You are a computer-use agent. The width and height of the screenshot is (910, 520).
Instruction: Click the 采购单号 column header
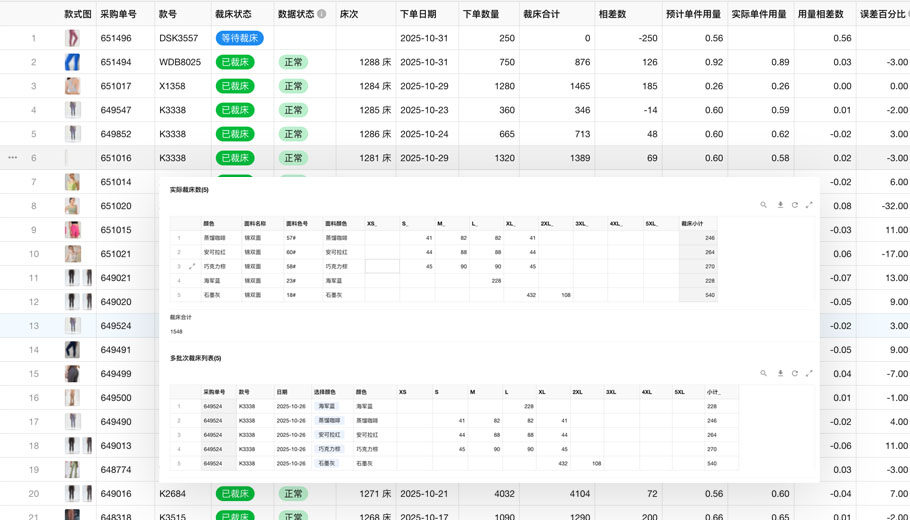click(x=118, y=14)
